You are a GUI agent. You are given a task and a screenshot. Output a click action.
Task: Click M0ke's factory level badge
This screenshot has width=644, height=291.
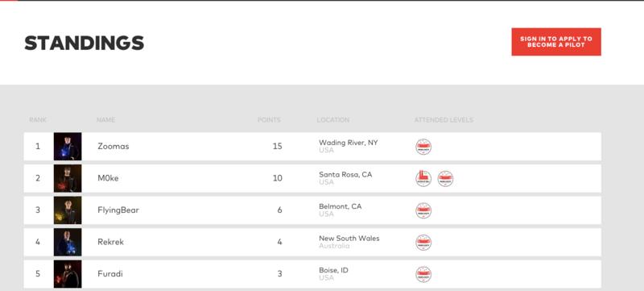point(423,179)
